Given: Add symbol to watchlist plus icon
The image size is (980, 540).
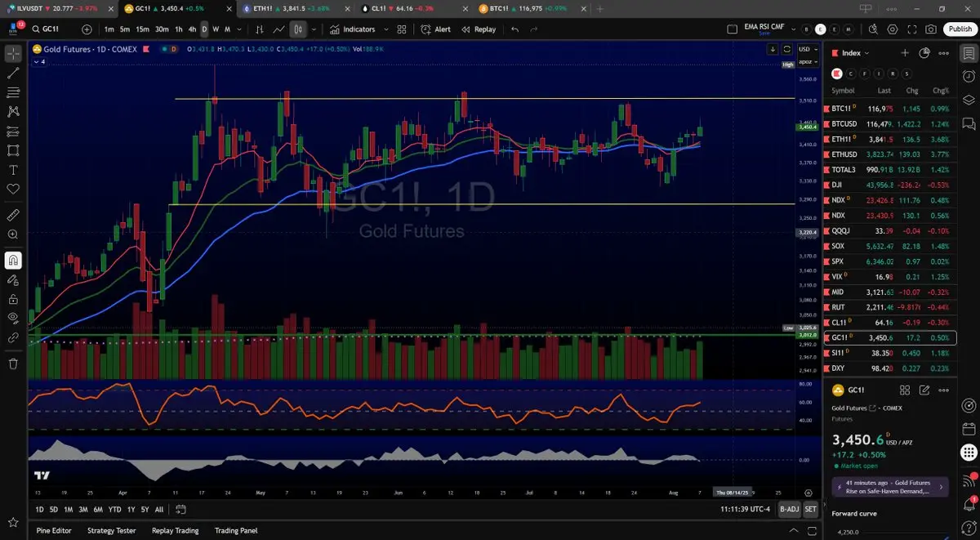Looking at the screenshot, I should 905,52.
